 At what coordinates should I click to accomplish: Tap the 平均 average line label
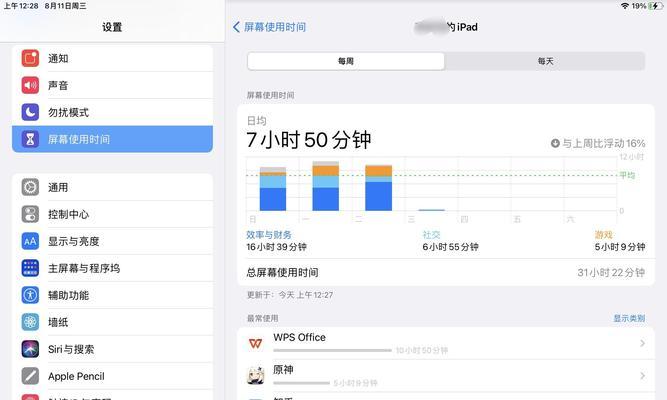click(627, 175)
